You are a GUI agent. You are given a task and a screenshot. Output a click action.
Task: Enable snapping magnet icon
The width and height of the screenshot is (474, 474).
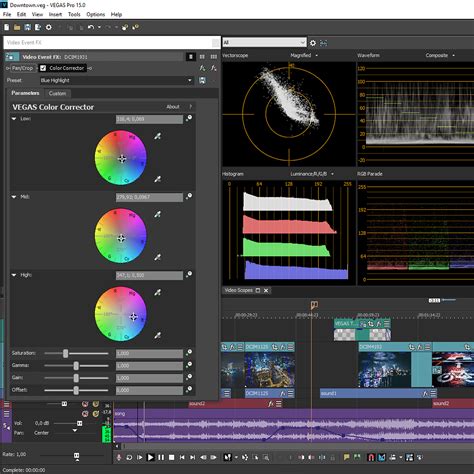371,457
